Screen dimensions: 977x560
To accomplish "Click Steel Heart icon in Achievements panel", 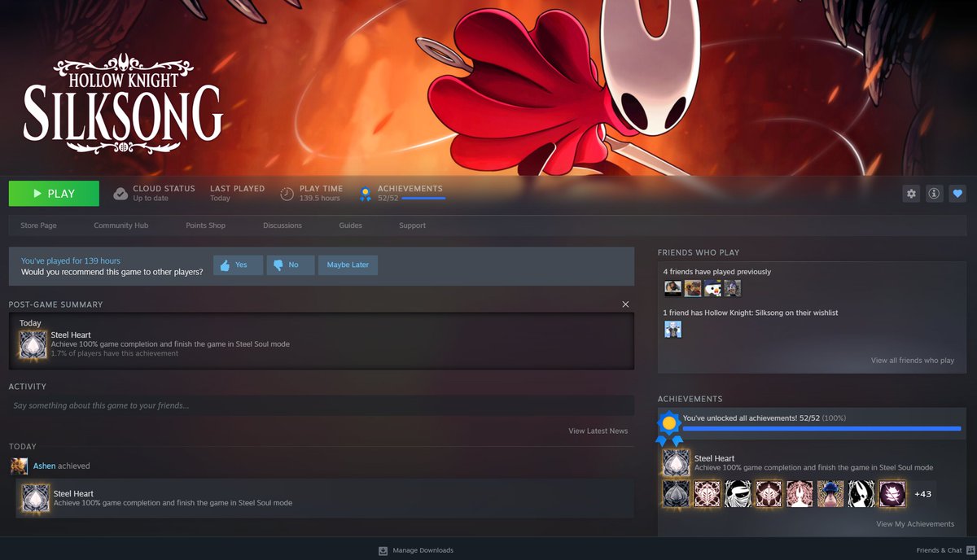I will [x=677, y=463].
